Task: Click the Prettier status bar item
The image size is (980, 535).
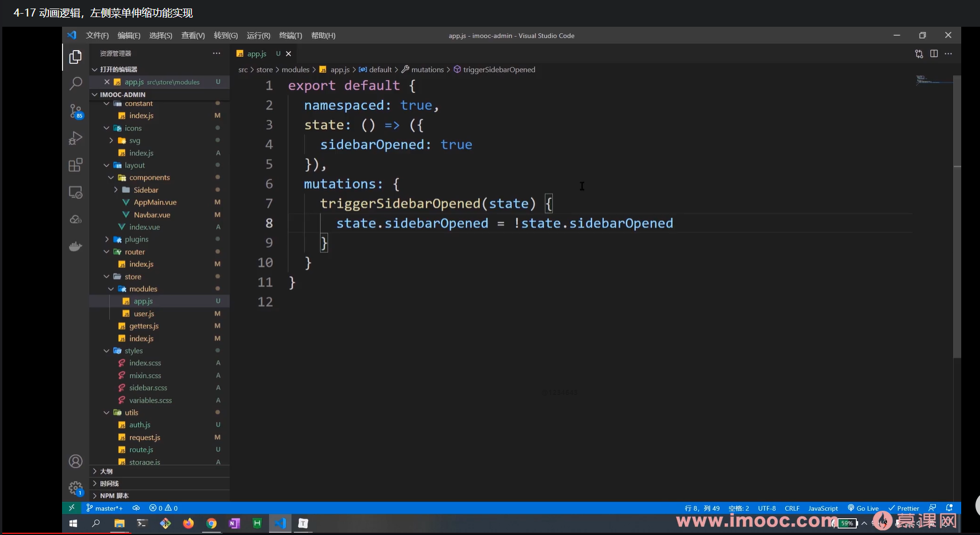Action: tap(904, 508)
